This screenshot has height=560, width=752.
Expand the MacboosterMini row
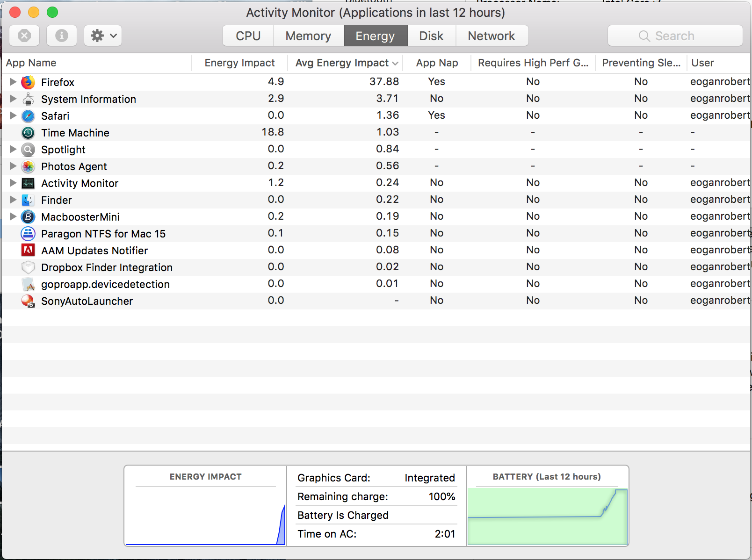tap(13, 216)
